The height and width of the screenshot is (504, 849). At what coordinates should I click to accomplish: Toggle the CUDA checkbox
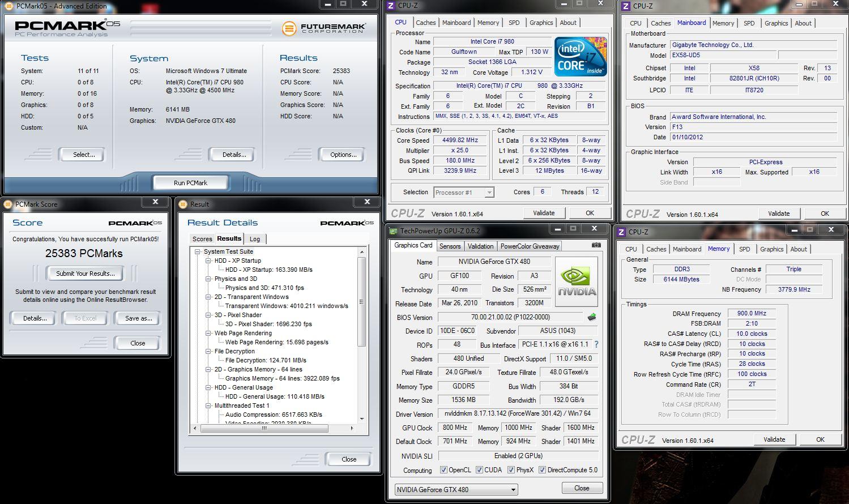coord(479,470)
